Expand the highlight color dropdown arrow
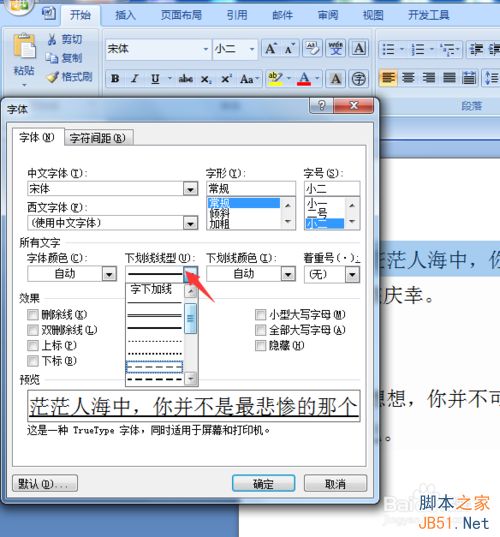 [289, 79]
